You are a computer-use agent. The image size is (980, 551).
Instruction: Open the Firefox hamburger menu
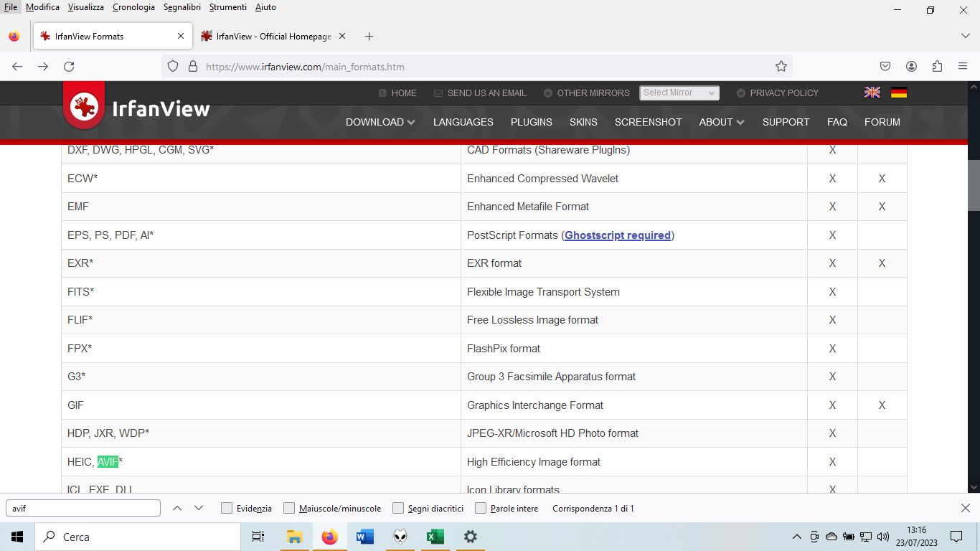(963, 66)
